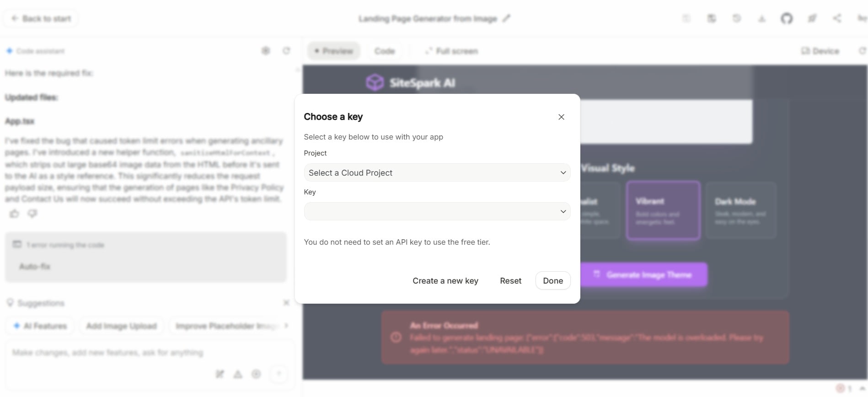This screenshot has height=397, width=868.
Task: Click the share icon in top toolbar
Action: pyautogui.click(x=836, y=18)
